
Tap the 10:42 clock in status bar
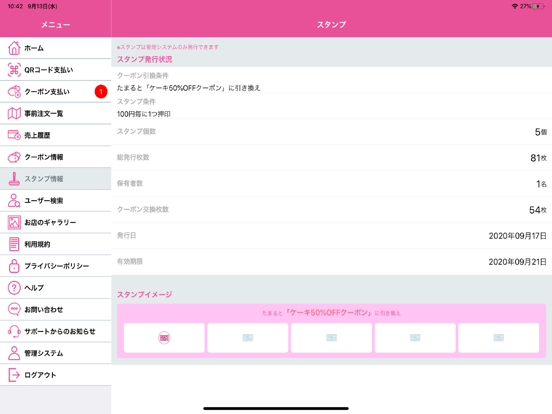15,6
